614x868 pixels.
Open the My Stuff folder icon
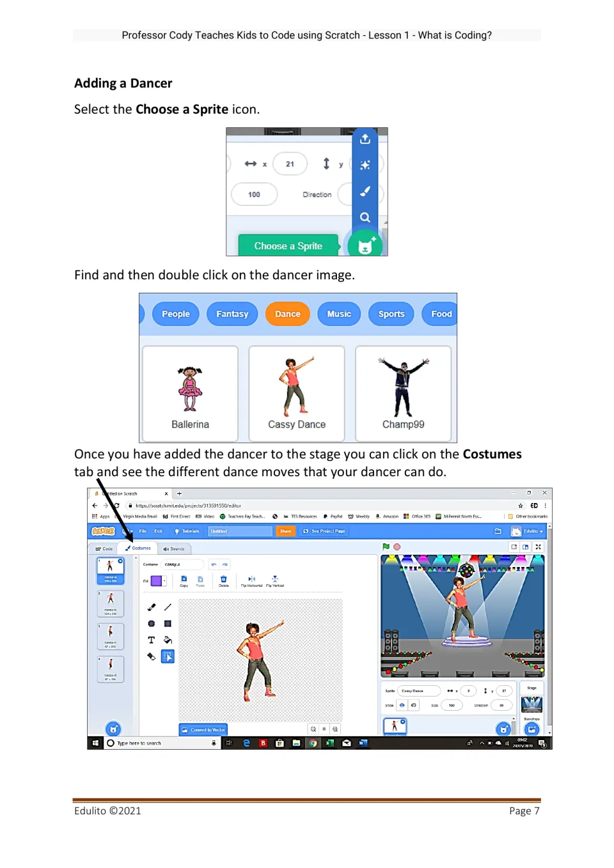pyautogui.click(x=498, y=531)
